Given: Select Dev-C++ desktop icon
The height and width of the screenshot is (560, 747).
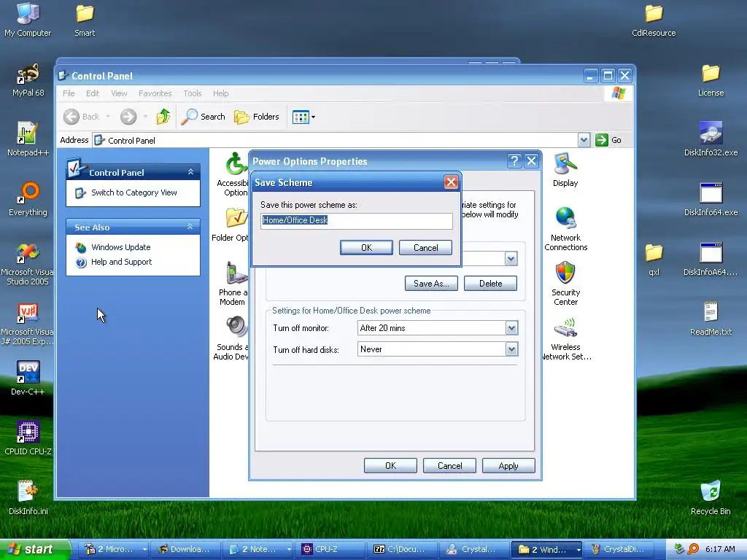Looking at the screenshot, I should [28, 378].
